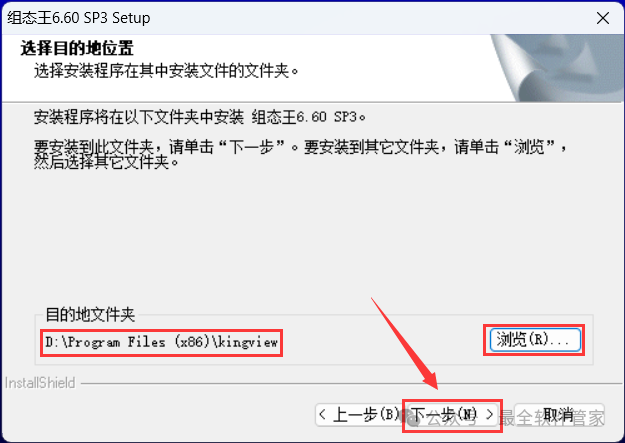625x443 pixels.
Task: Click the 组态王6.60 SP3 Setup title bar text
Action: pyautogui.click(x=79, y=18)
